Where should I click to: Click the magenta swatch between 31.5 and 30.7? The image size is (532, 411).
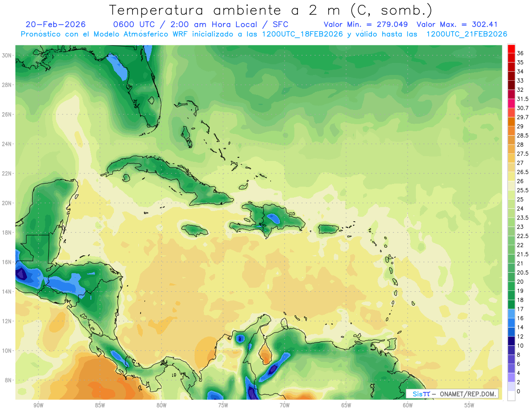click(511, 103)
